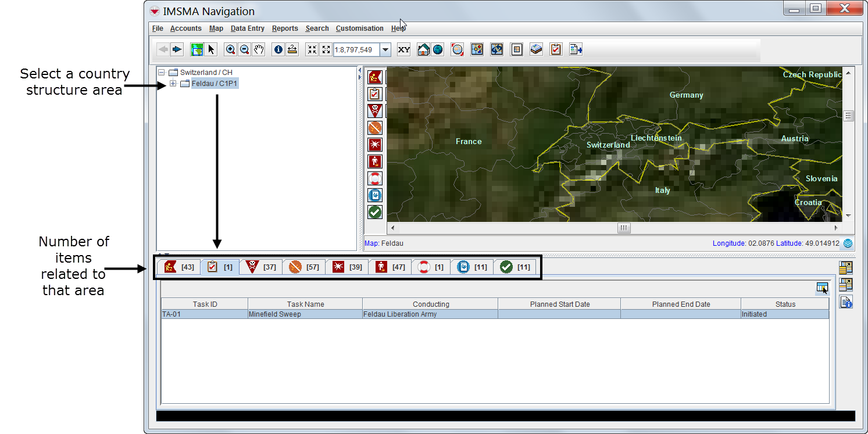
Task: Open the Data Entry menu
Action: click(x=247, y=28)
